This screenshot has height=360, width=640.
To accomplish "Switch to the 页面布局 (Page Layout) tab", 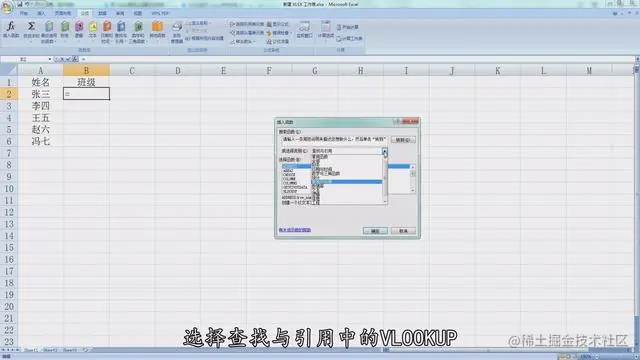I will tap(62, 13).
